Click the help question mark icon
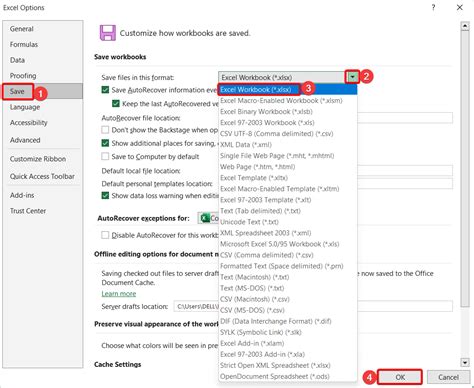This screenshot has width=474, height=388. click(433, 7)
